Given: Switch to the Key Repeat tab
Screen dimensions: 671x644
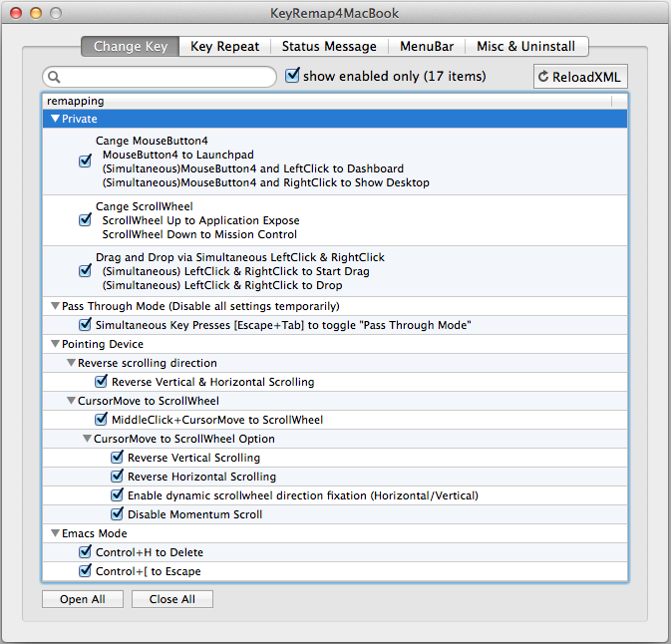Looking at the screenshot, I should [224, 46].
